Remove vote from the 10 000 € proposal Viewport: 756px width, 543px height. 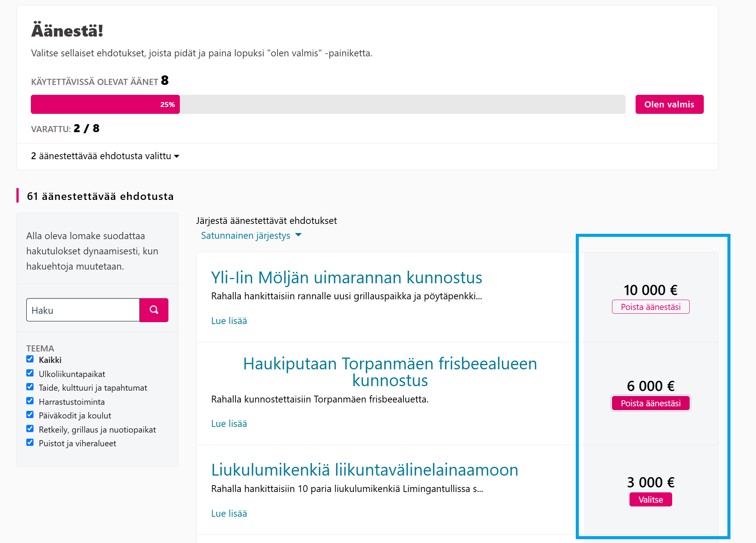pos(650,307)
